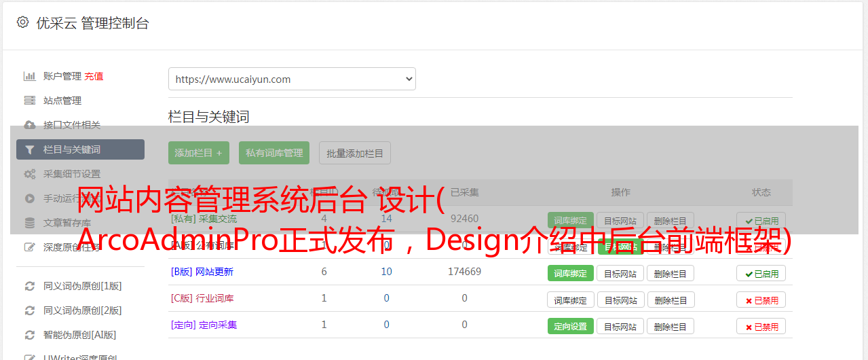Click the 操作 column header
Screen dimensions: 868x360
click(x=620, y=192)
